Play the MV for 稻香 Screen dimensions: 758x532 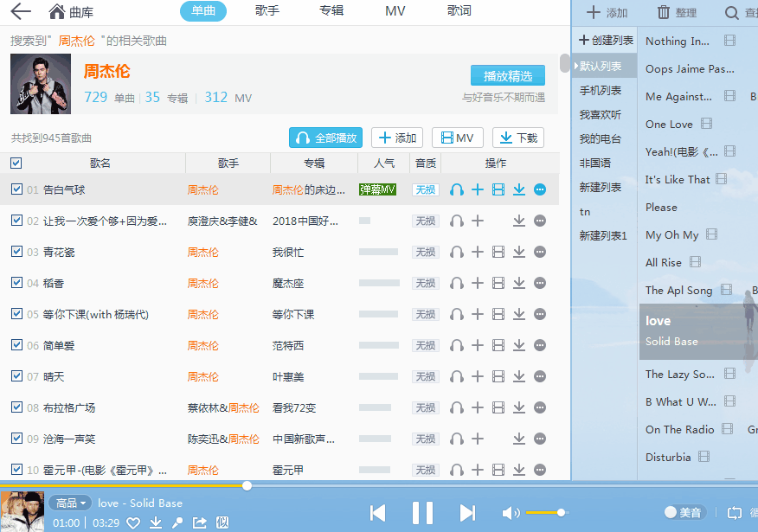[498, 283]
